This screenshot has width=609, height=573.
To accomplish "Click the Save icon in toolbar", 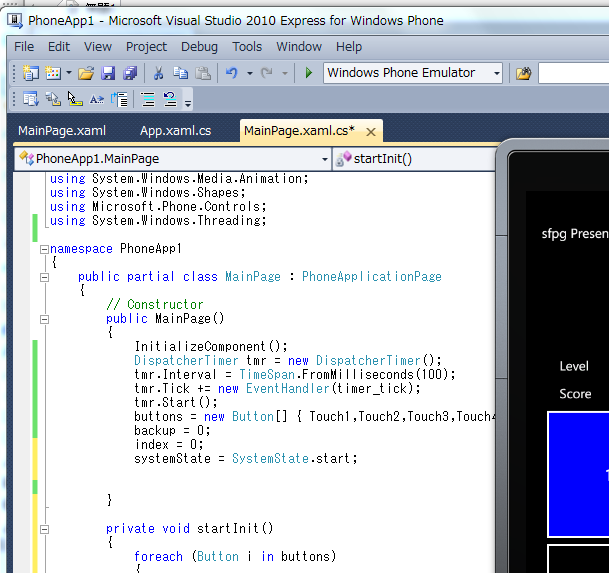I will [x=108, y=73].
